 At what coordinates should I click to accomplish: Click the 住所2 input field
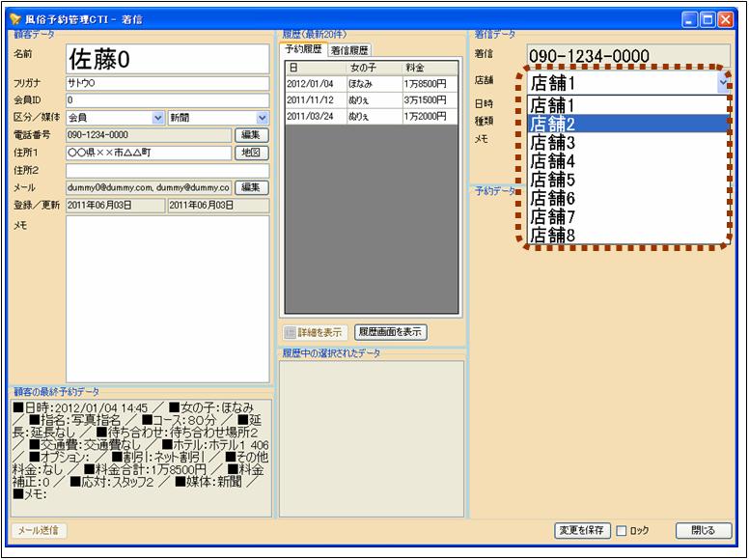(x=167, y=170)
